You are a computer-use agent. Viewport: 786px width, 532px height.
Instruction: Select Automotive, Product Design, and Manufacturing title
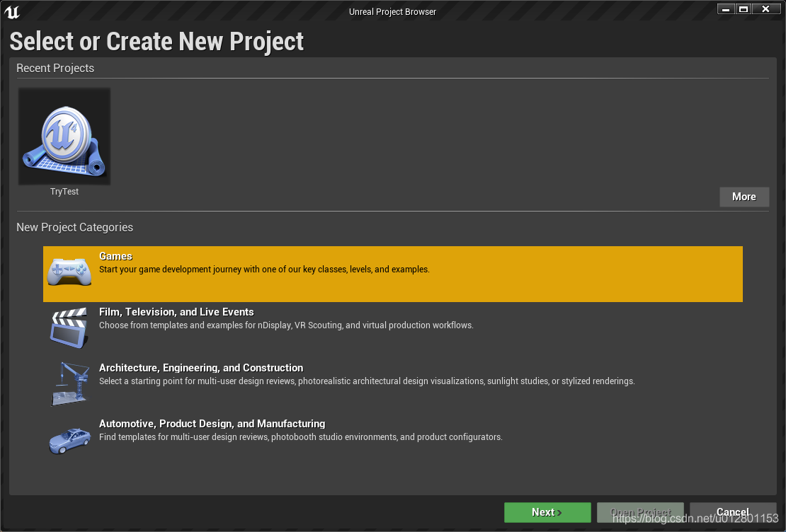(x=212, y=424)
